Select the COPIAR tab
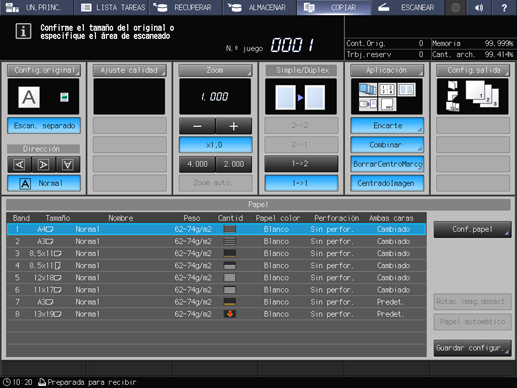The image size is (517, 388). point(334,7)
